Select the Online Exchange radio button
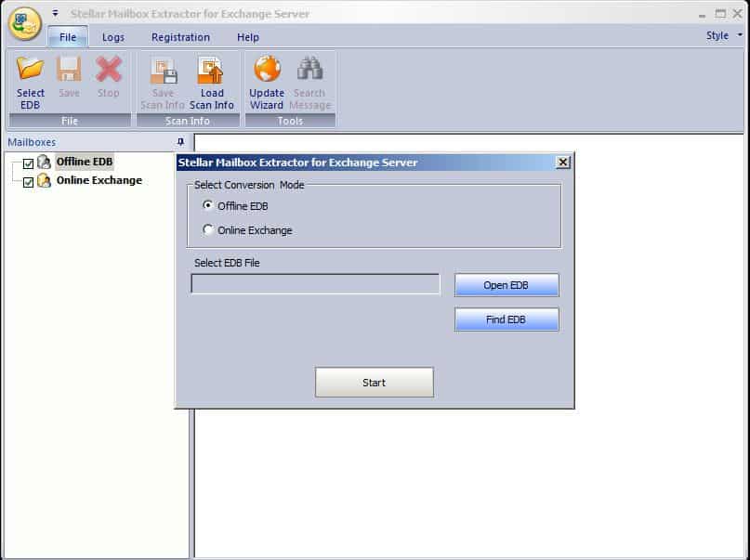 (207, 229)
